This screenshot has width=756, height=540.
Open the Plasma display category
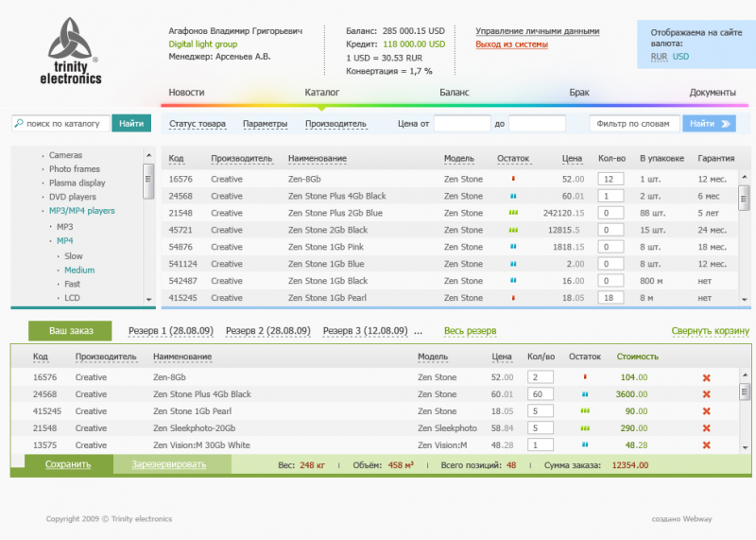tap(77, 183)
